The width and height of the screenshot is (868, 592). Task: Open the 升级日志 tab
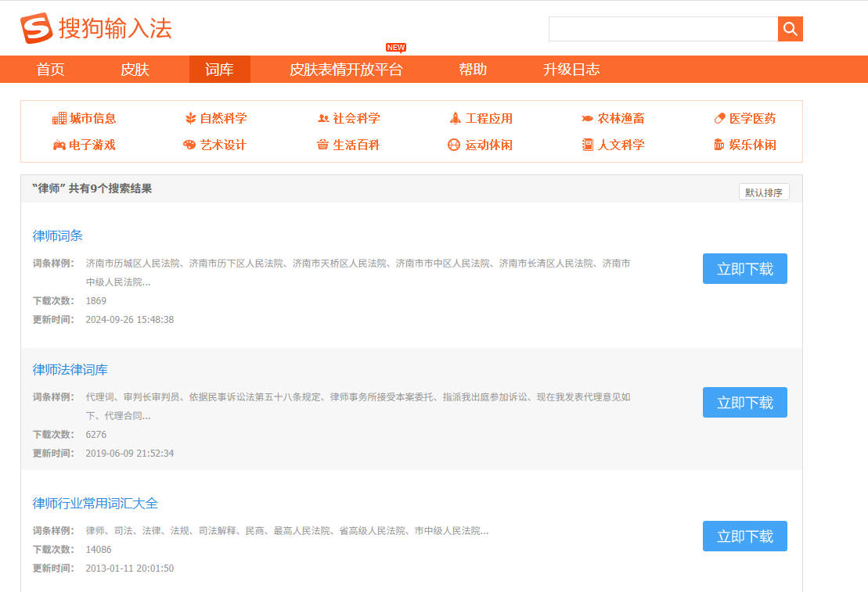coord(571,69)
